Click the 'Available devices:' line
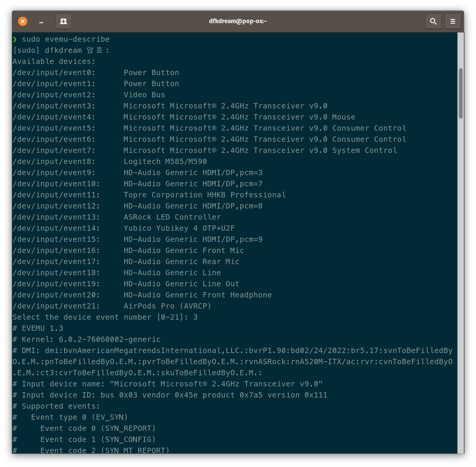 54,61
